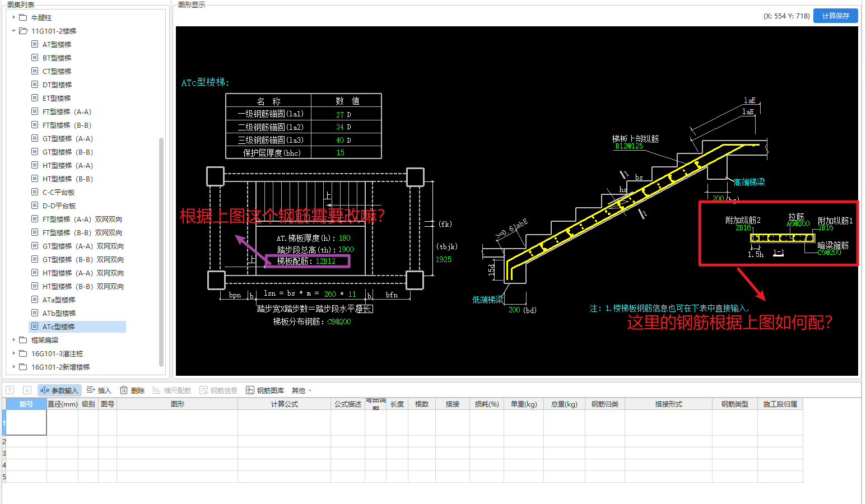This screenshot has width=866, height=504.
Task: Select the first row 筋号 cell
Action: 26,422
